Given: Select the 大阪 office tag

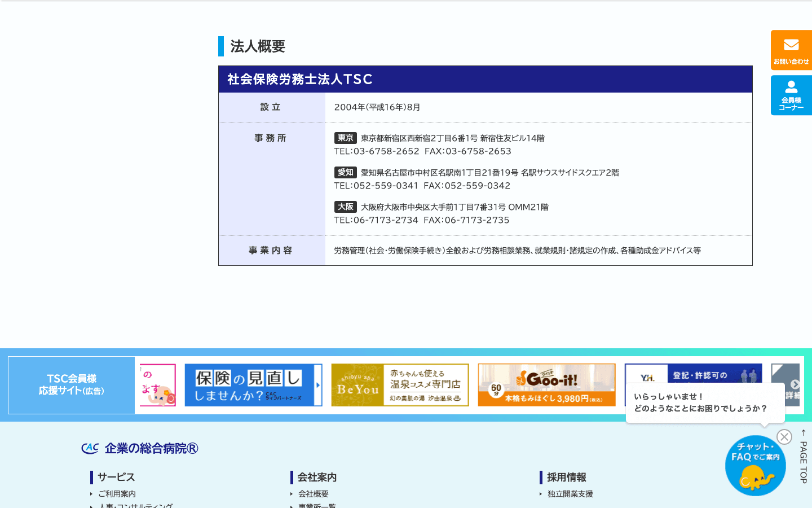Looking at the screenshot, I should [345, 207].
